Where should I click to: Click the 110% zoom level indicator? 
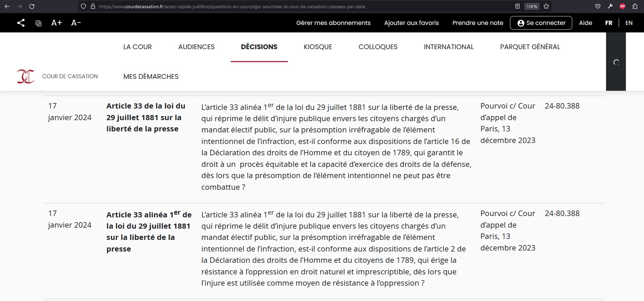point(532,6)
